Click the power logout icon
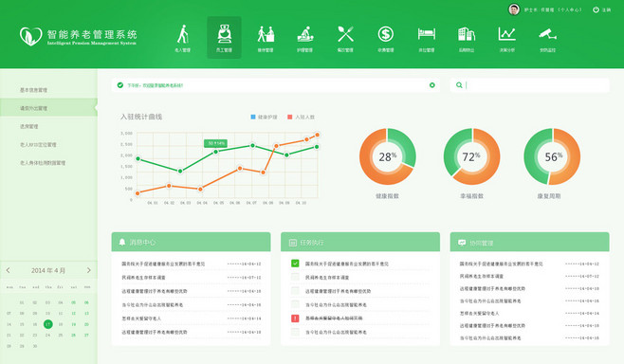Viewport: 624px width, 364px height. point(596,9)
